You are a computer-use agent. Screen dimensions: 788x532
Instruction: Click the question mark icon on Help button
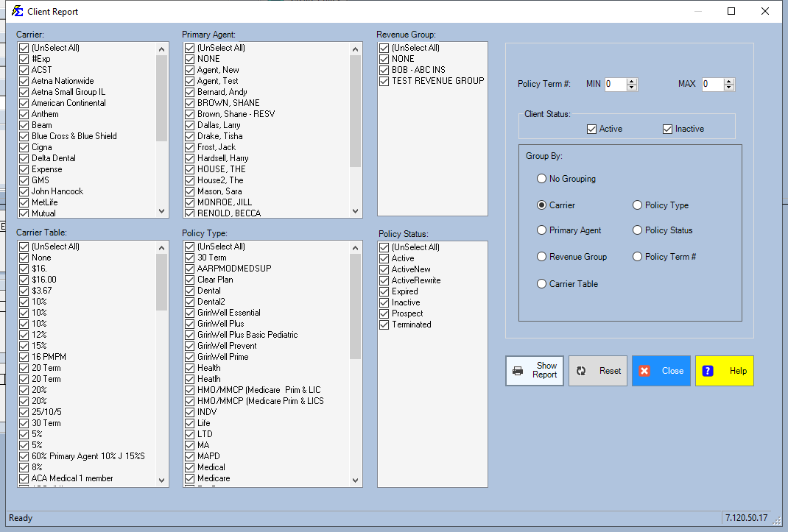coord(708,370)
